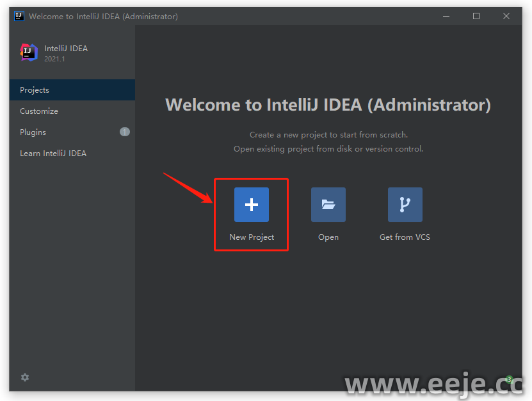The height and width of the screenshot is (401, 532).
Task: Open the settings gear menu at bottom left
Action: pyautogui.click(x=25, y=377)
